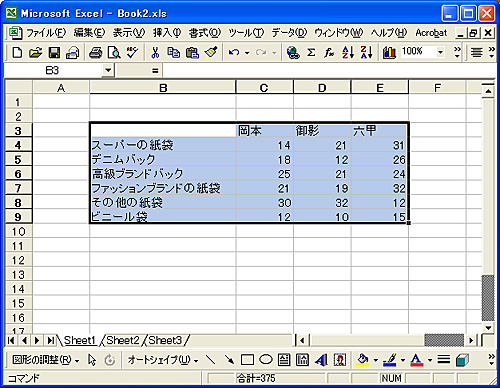Click the Line Style icon

[444, 359]
